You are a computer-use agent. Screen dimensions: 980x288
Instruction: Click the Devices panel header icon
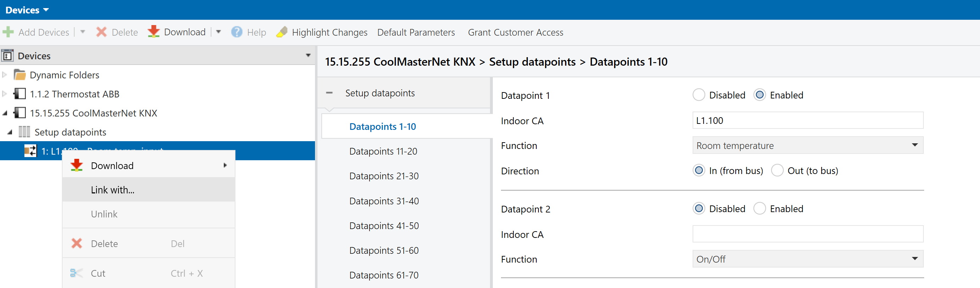click(8, 55)
